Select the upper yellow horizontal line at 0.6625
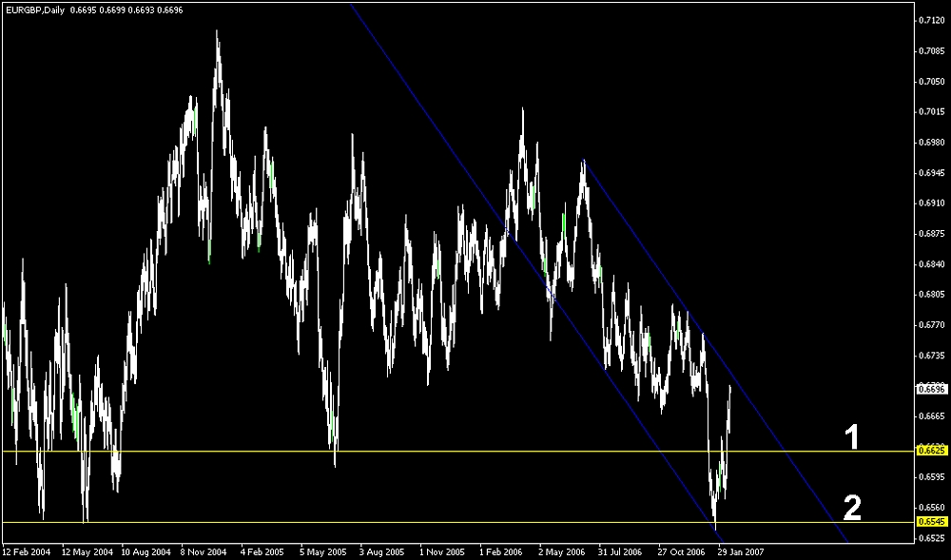 [x=475, y=451]
